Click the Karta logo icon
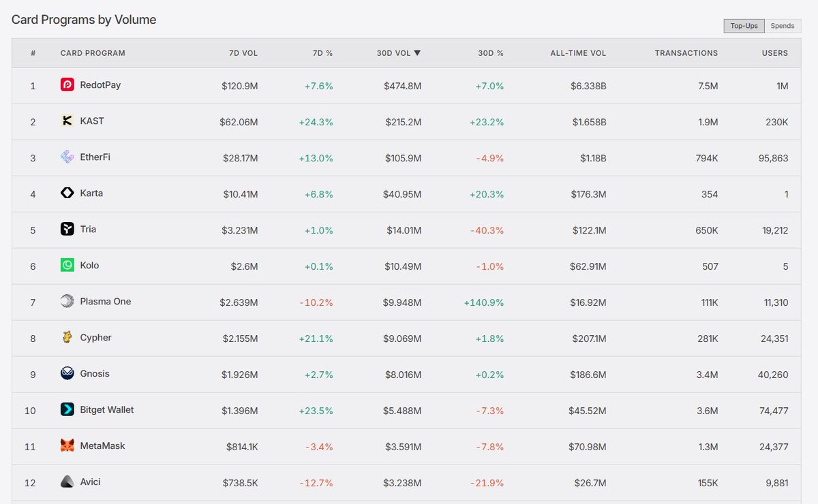Viewport: 818px width, 504px height. coord(67,193)
